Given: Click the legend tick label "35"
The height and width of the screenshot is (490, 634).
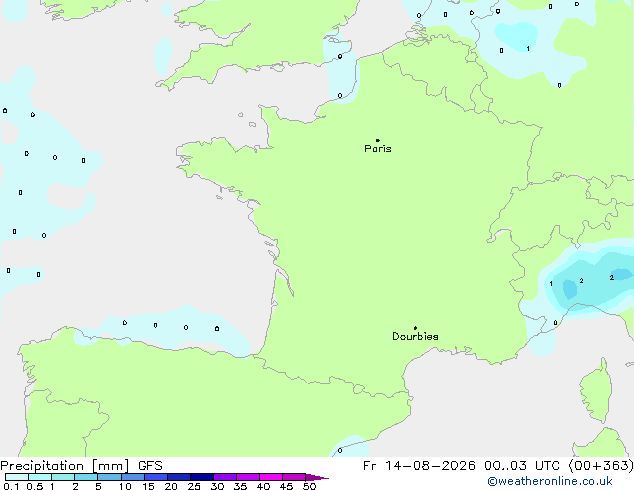Looking at the screenshot, I should [x=240, y=486].
